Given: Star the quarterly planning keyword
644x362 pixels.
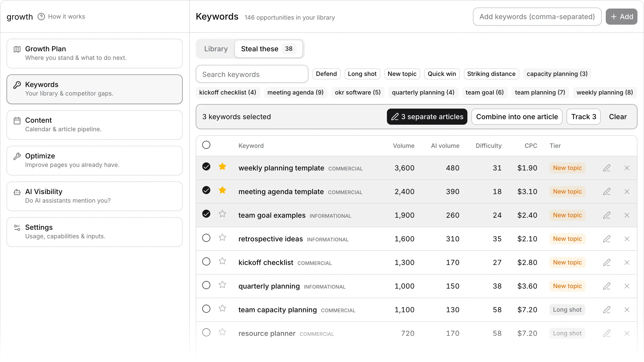Looking at the screenshot, I should [x=222, y=285].
